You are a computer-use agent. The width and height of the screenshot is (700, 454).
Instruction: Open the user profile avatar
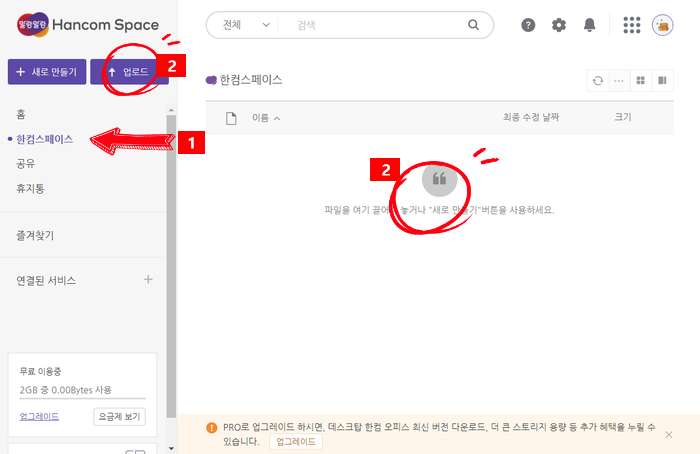[x=662, y=25]
